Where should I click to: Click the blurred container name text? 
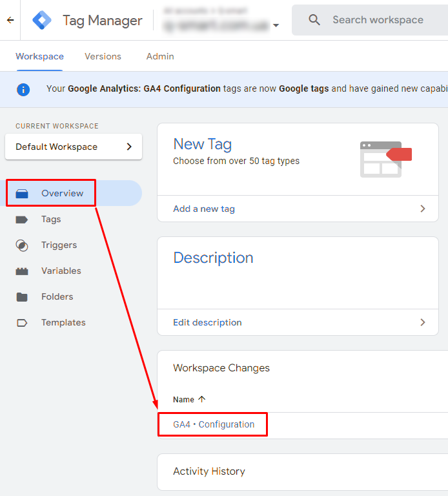pos(216,26)
